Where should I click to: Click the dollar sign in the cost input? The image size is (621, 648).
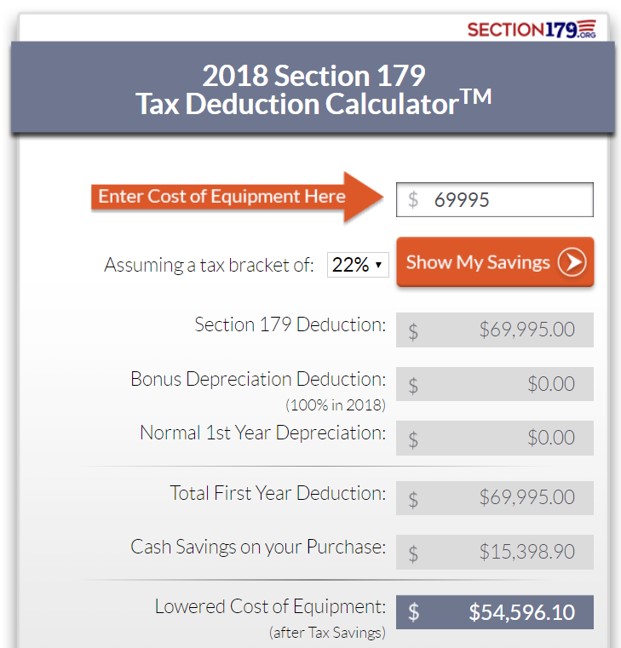click(413, 200)
